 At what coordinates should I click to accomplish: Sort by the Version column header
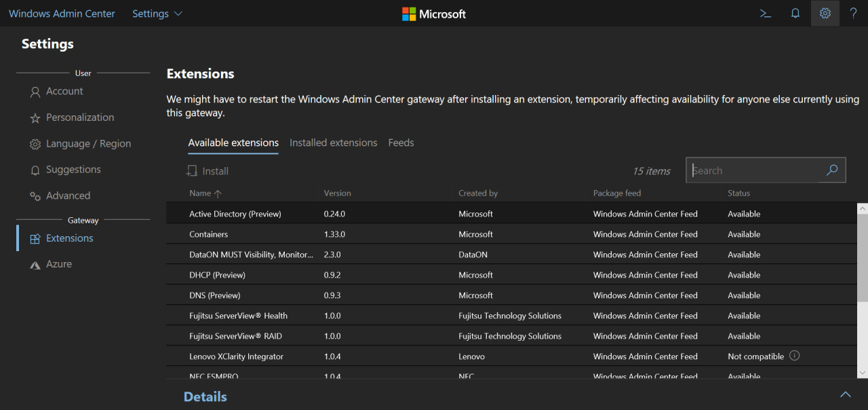pos(338,193)
